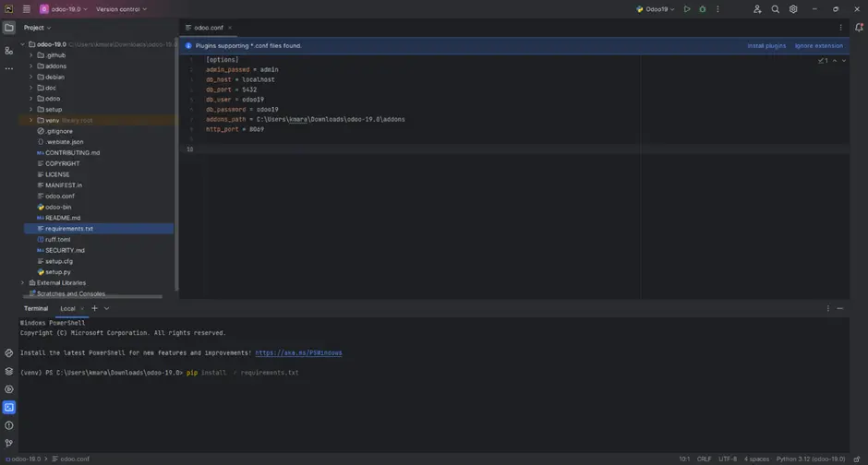
Task: Open Services tool window
Action: (x=9, y=389)
